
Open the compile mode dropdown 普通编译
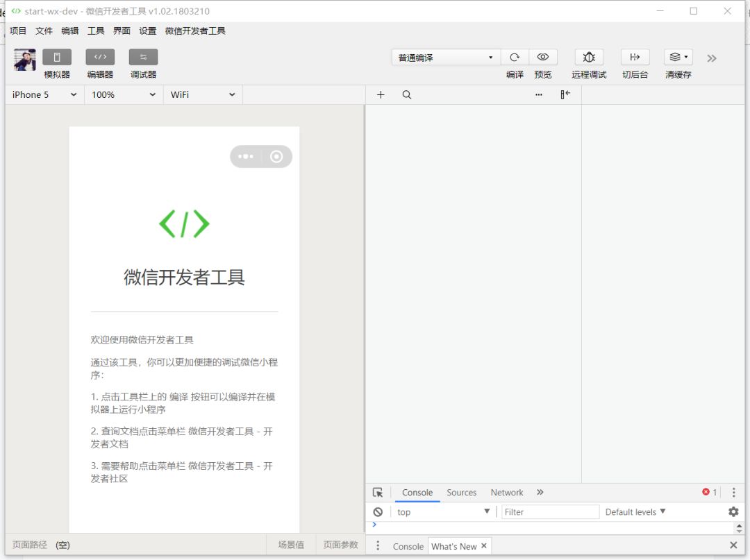point(446,58)
